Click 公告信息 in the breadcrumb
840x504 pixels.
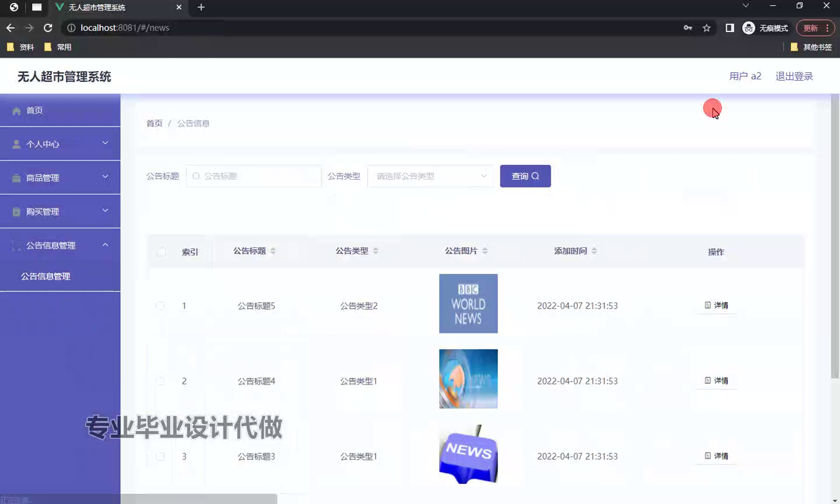click(x=193, y=123)
